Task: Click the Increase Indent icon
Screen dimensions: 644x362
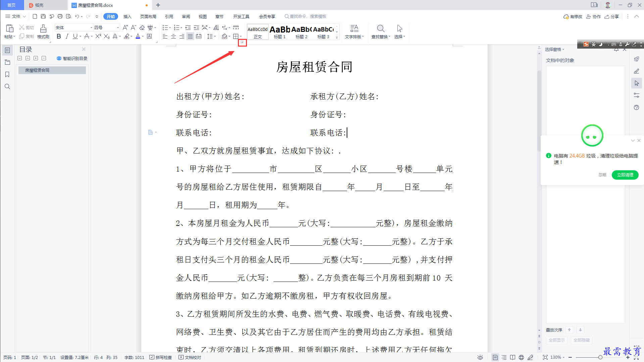Action: click(196, 27)
